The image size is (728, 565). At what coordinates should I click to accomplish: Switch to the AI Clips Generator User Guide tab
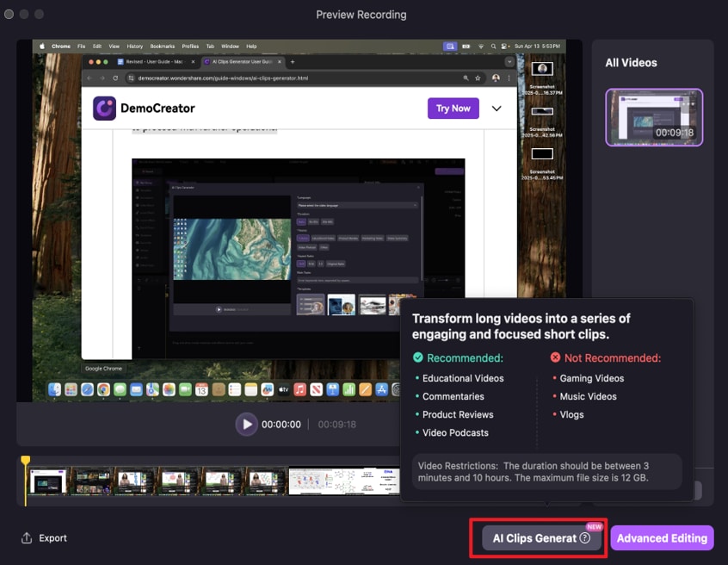[x=242, y=62]
